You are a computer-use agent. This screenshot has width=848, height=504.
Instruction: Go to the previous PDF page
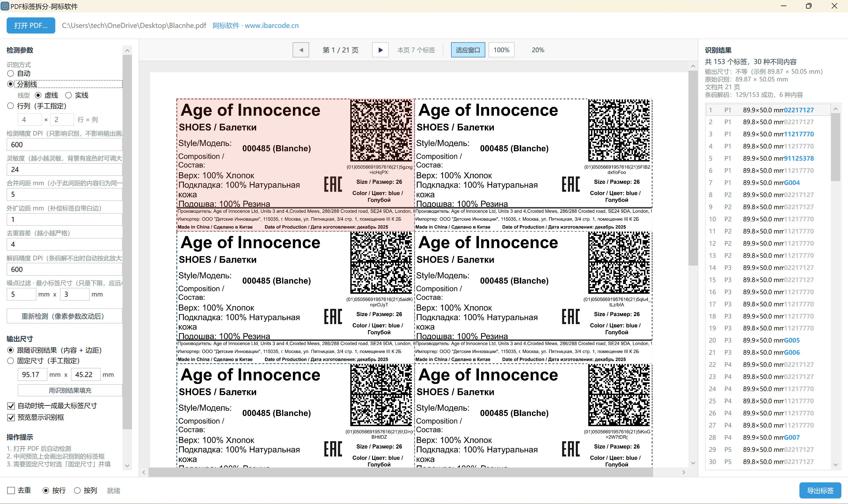coord(301,50)
